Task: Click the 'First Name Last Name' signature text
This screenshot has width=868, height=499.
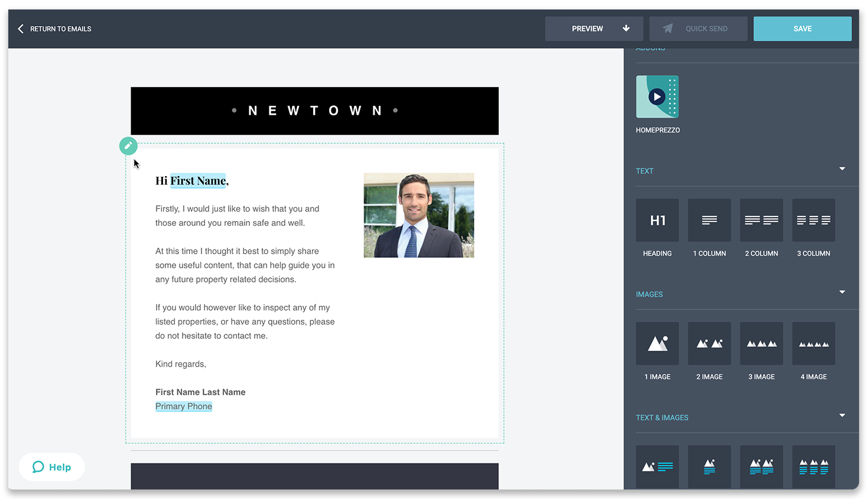Action: point(200,392)
